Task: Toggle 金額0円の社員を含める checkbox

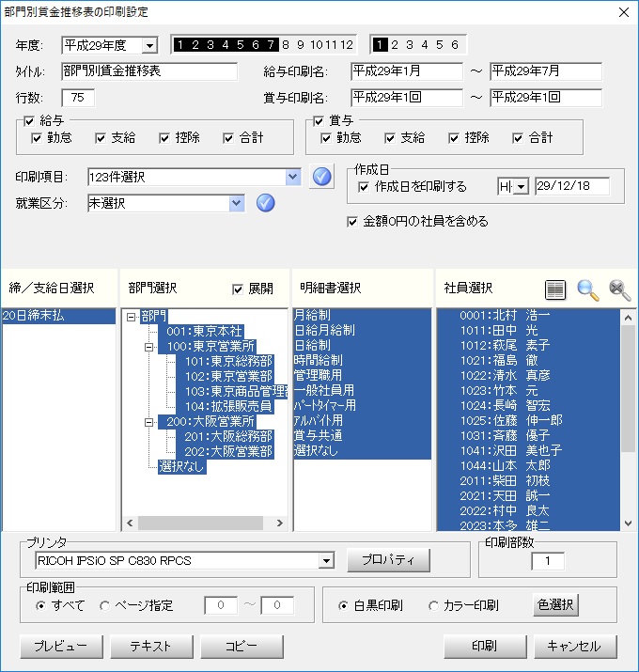Action: pyautogui.click(x=351, y=222)
